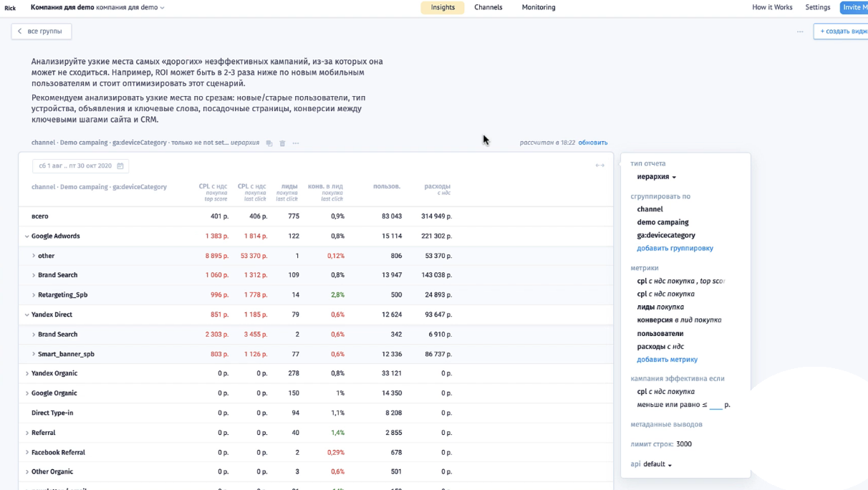Screen dimensions: 868x490
Task: Click 83 043 users total value
Action: tap(391, 216)
